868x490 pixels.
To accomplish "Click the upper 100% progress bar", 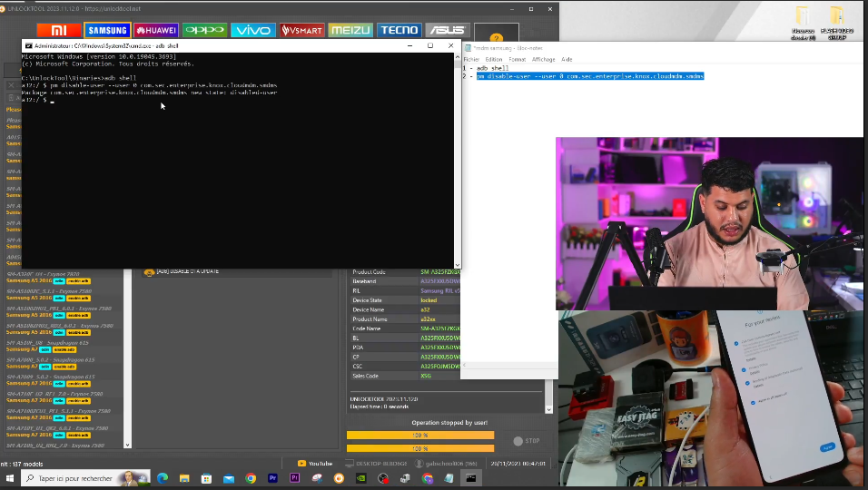I will point(420,436).
